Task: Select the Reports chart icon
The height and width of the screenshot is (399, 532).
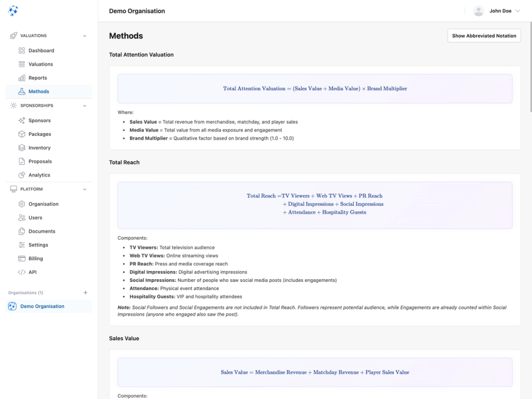Action: coord(21,78)
